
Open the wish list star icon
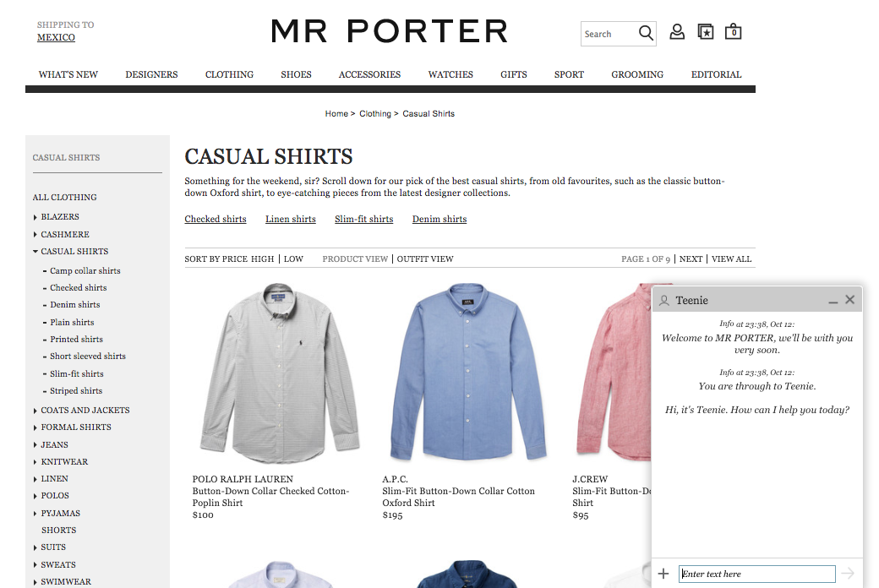706,32
